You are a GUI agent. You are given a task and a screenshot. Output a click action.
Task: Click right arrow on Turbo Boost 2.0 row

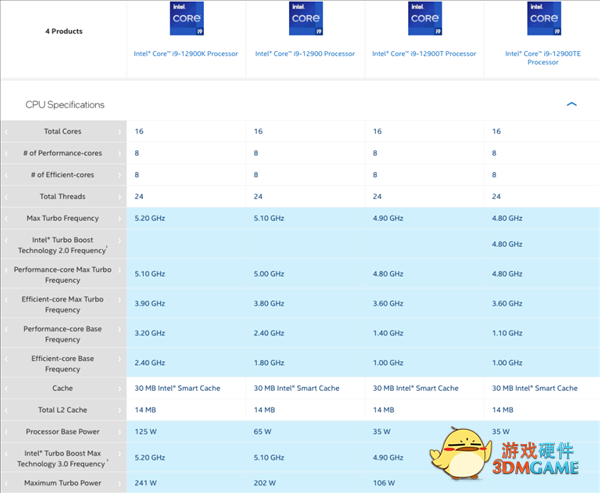(119, 240)
